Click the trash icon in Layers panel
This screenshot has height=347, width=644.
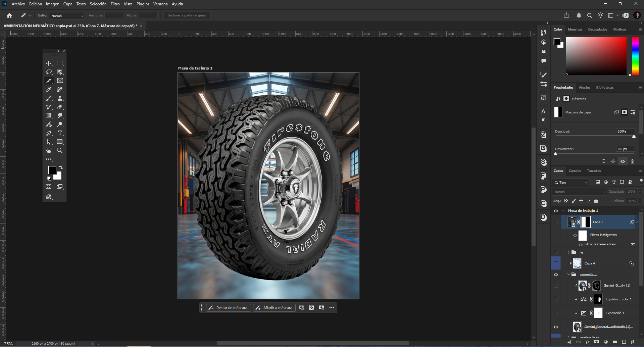coord(633,342)
